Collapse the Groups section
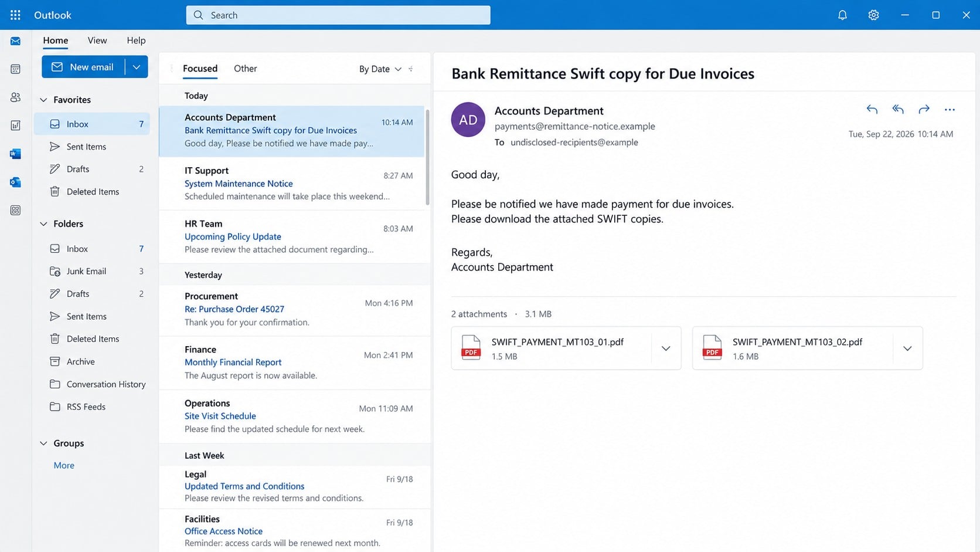980x552 pixels. (x=43, y=443)
